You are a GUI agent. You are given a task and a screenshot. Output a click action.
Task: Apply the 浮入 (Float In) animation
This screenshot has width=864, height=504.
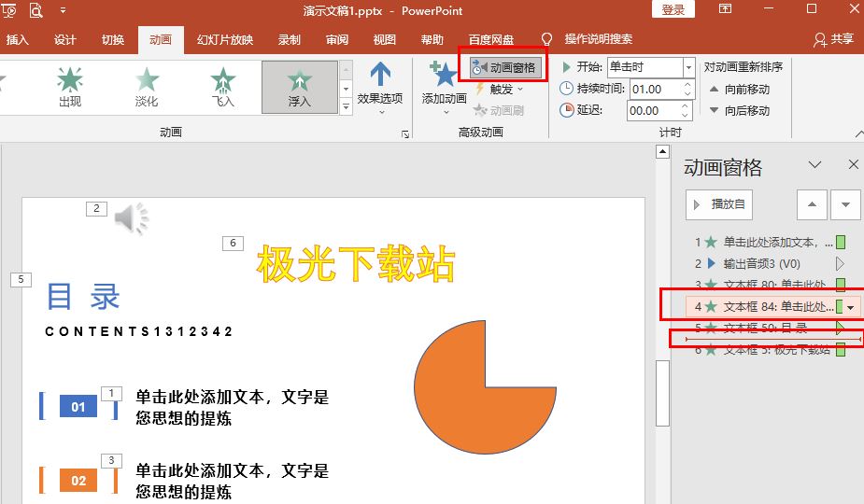tap(299, 86)
